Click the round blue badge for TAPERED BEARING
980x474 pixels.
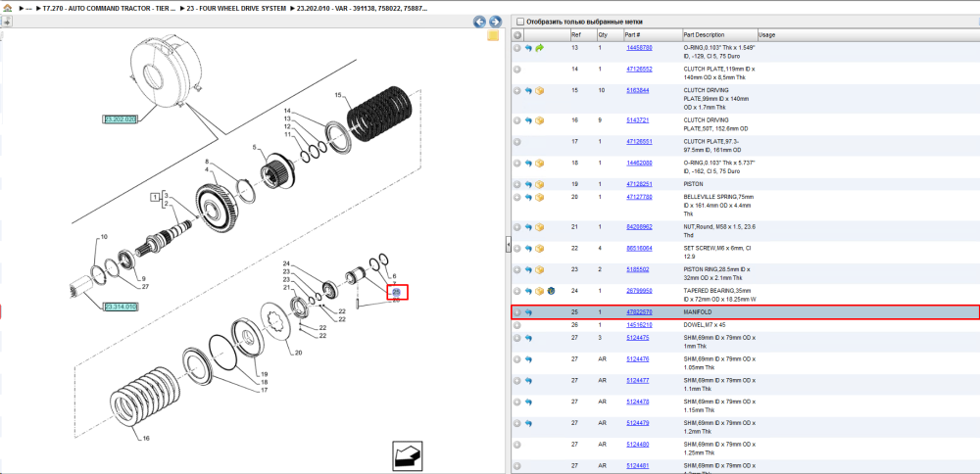(x=551, y=291)
